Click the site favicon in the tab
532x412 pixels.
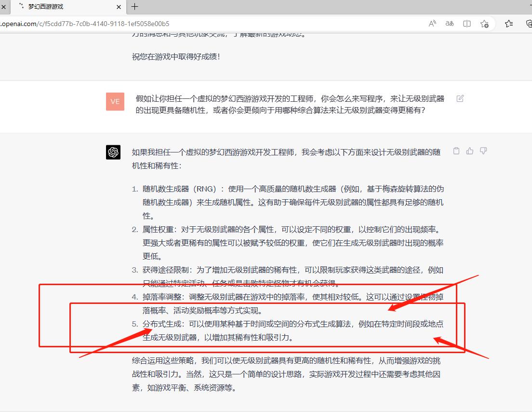tap(21, 6)
